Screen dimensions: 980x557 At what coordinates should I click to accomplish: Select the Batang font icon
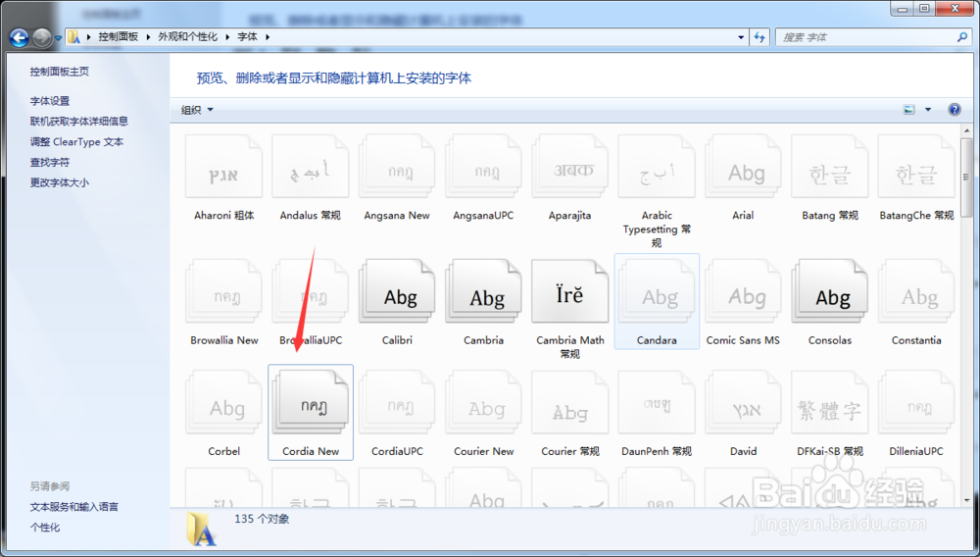pyautogui.click(x=829, y=168)
